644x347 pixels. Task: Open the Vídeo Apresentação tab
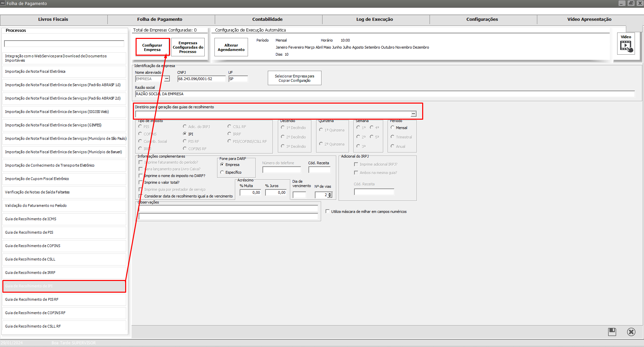[589, 19]
